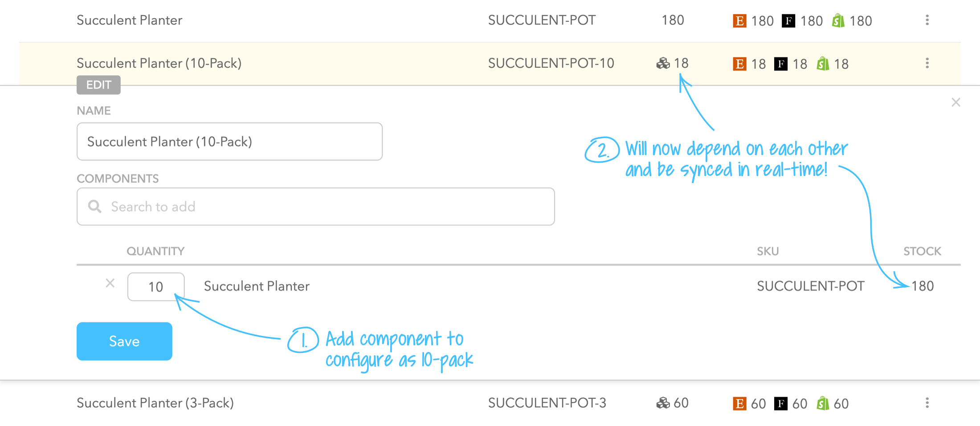
Task: Click the bundle icon on the 10-Pack row
Action: pyautogui.click(x=663, y=63)
